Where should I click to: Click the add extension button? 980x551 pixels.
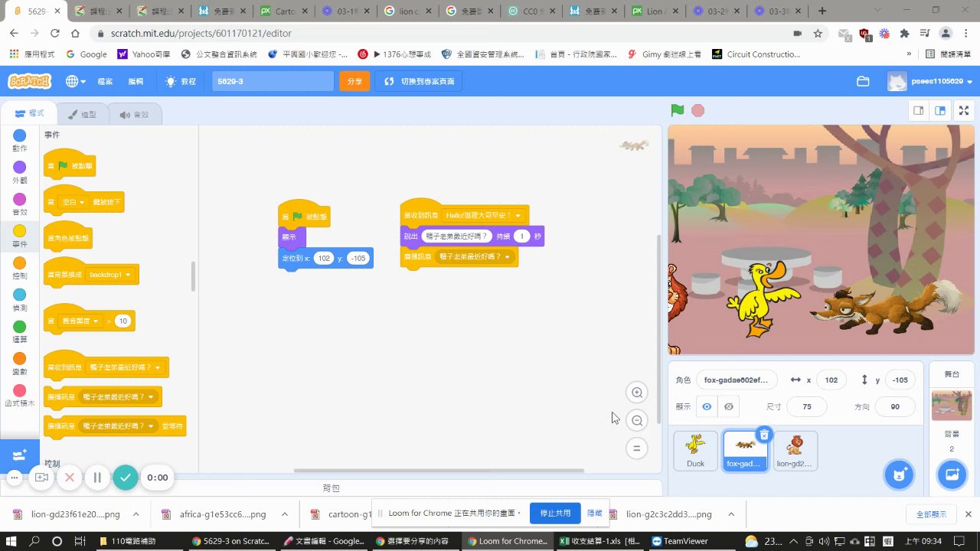click(19, 455)
